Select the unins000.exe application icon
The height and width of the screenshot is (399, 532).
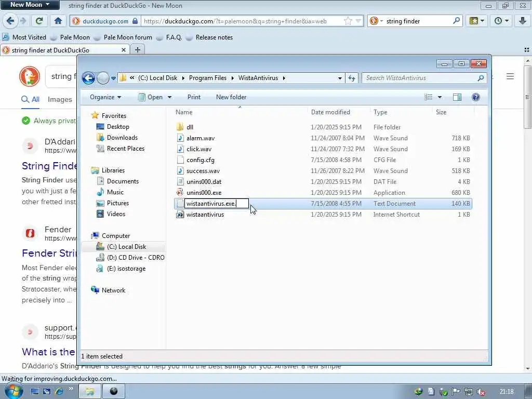coord(180,193)
